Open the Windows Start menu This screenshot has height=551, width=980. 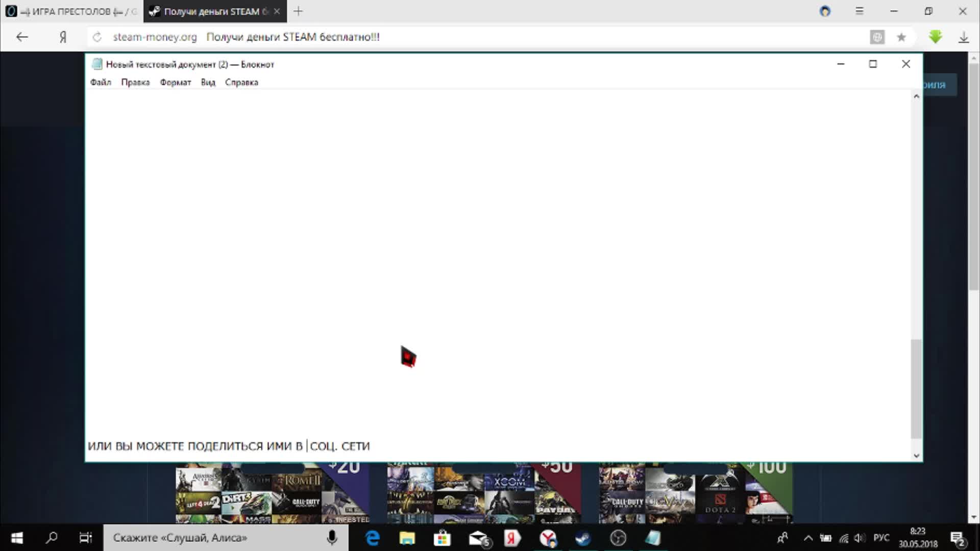tap(16, 538)
